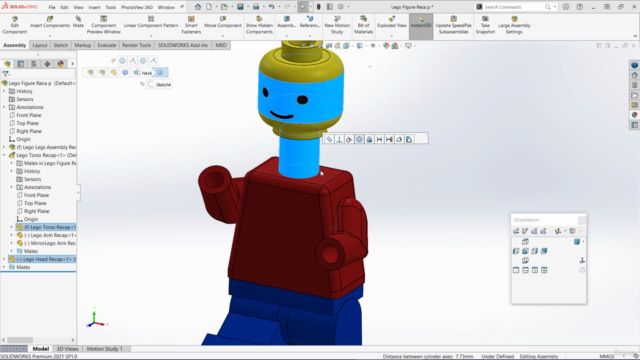This screenshot has height=360, width=640.
Task: Toggle the Select cursor tool
Action: point(302,7)
